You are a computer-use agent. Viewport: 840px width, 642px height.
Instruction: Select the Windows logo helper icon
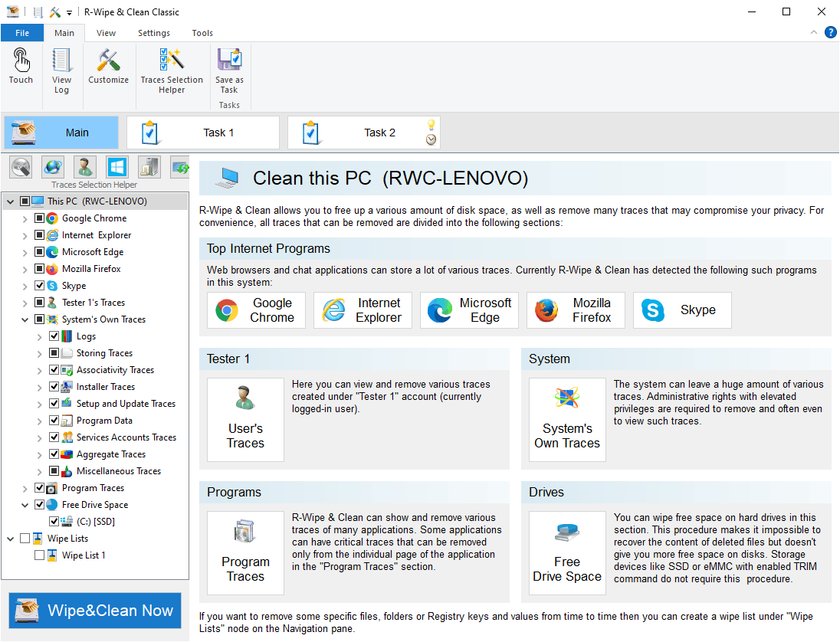coord(116,167)
